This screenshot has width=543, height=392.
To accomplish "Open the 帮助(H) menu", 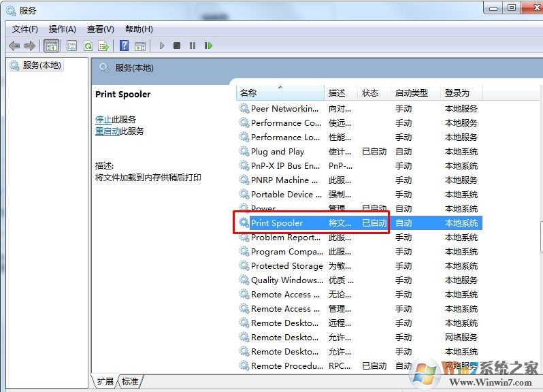I will [x=139, y=29].
